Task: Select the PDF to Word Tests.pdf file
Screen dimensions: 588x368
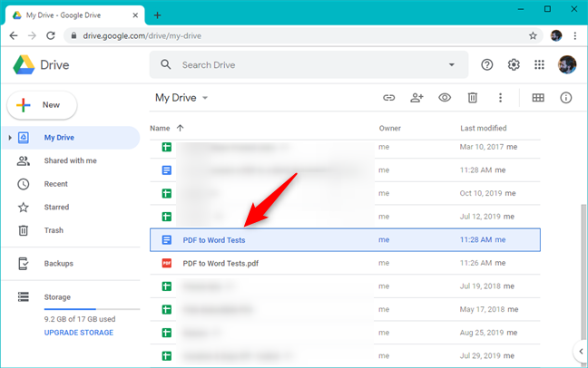Action: [345, 263]
